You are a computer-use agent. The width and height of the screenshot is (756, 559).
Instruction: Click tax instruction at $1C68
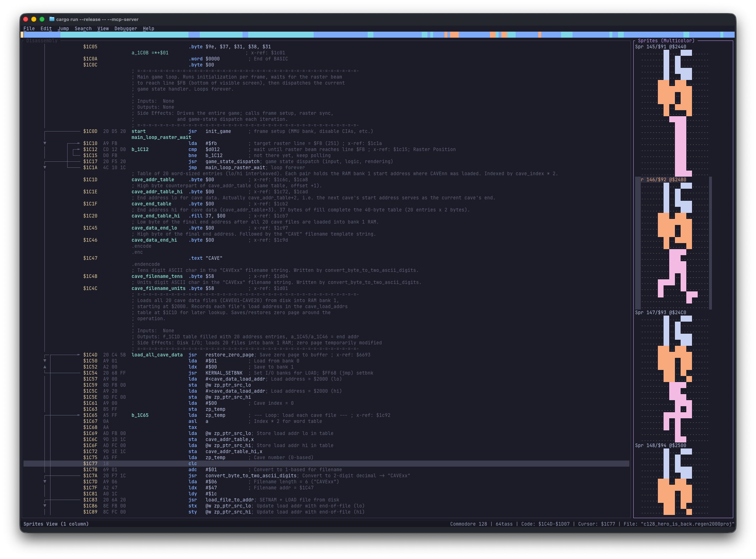[192, 427]
